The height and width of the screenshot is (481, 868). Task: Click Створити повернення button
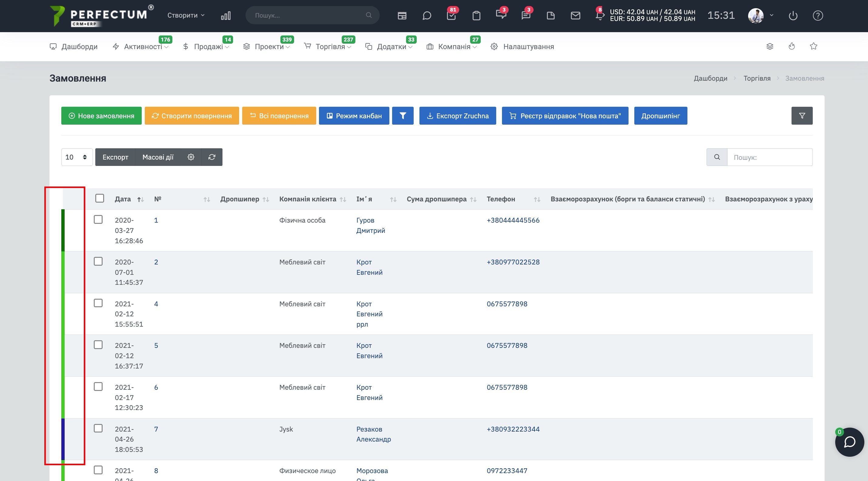192,116
